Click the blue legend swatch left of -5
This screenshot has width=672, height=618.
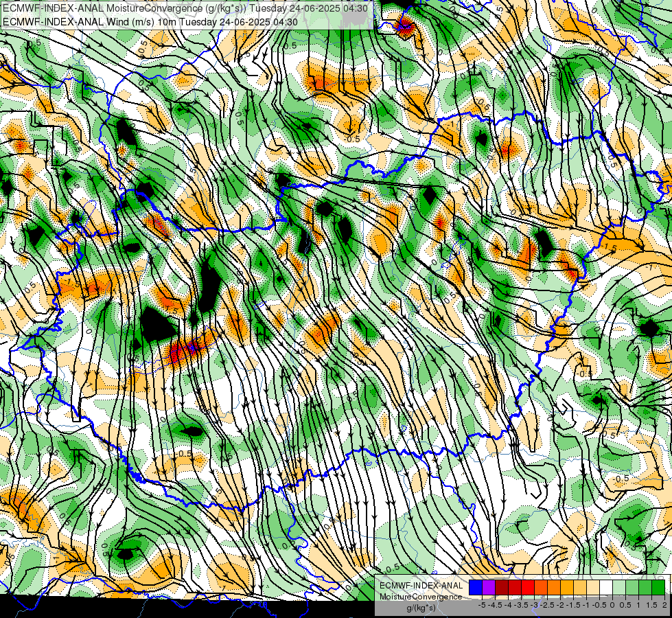476,588
